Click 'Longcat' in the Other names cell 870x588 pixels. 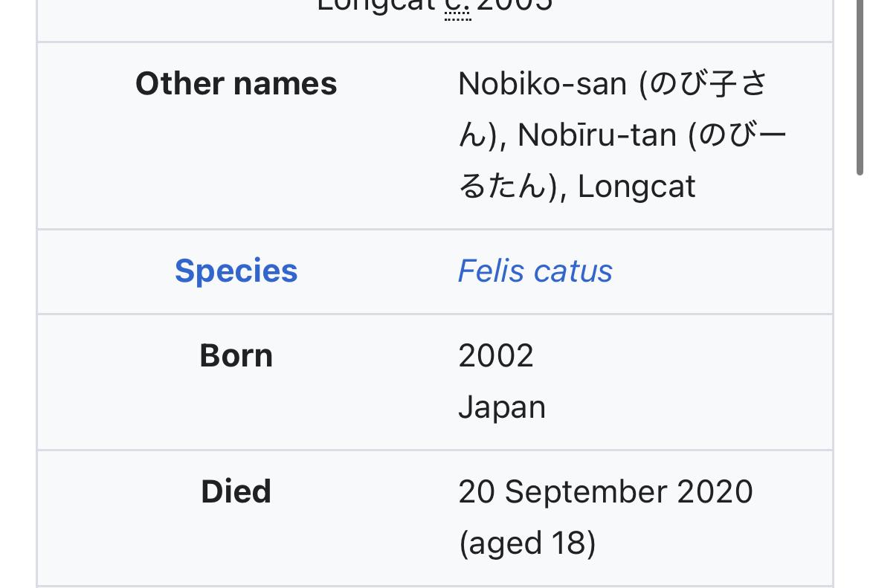[x=637, y=186]
